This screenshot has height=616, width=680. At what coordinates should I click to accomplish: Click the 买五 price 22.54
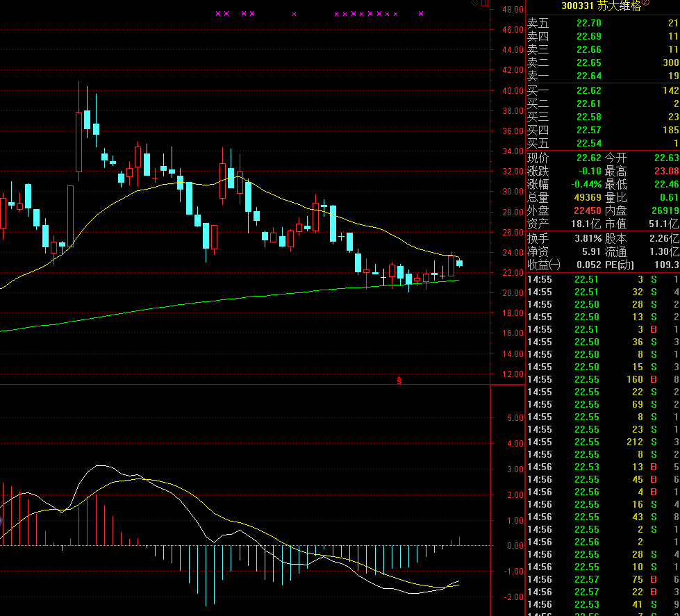(588, 144)
